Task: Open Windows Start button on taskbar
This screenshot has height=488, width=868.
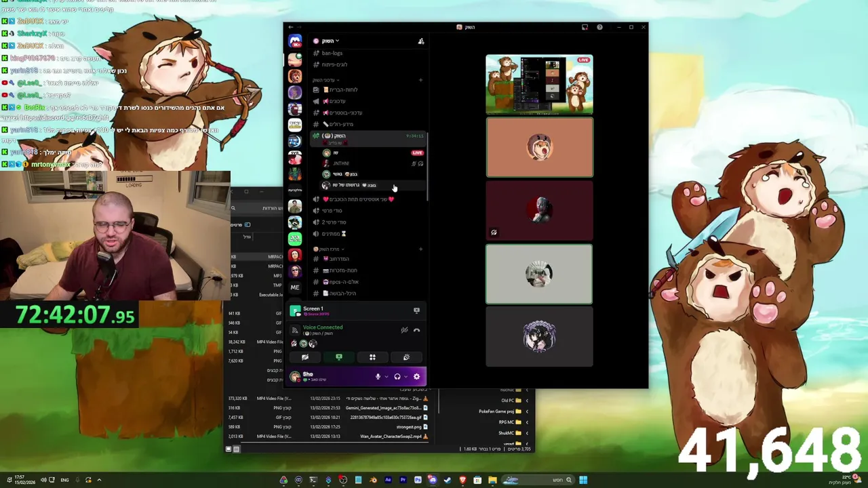Action: (x=583, y=480)
